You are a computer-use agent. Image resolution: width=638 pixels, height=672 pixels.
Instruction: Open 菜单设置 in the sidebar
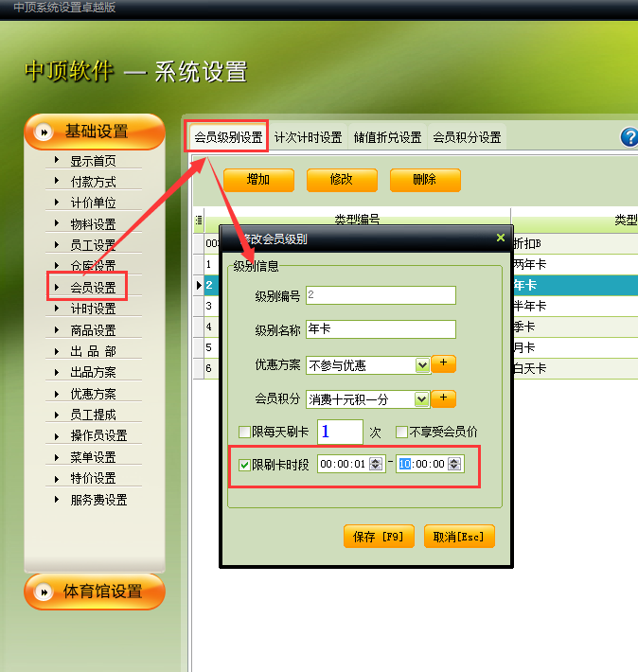(x=93, y=457)
